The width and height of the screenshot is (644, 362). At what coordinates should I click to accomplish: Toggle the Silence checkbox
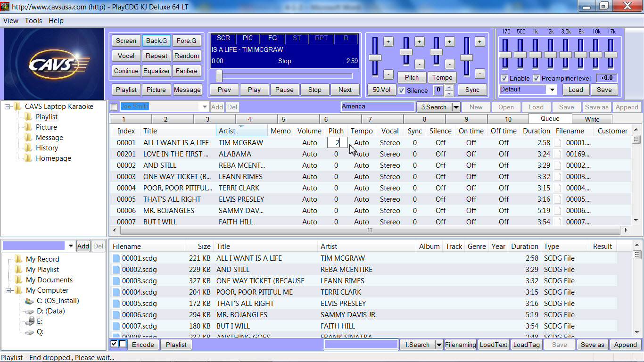coord(402,90)
